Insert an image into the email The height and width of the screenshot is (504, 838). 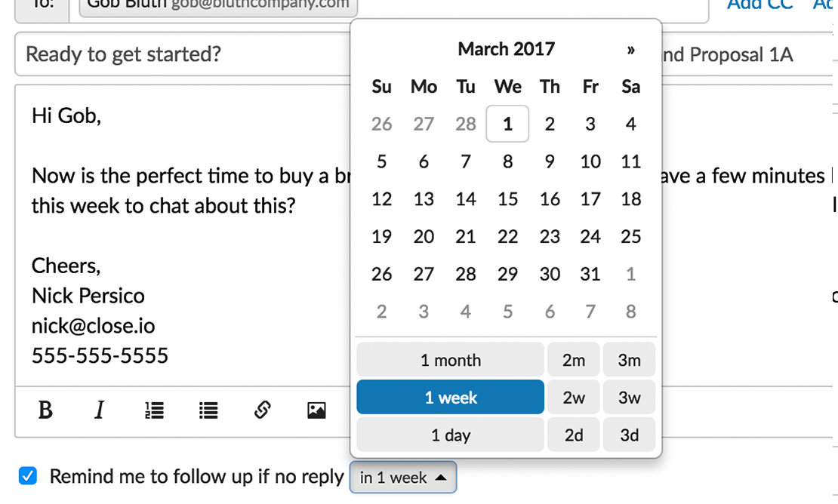316,410
